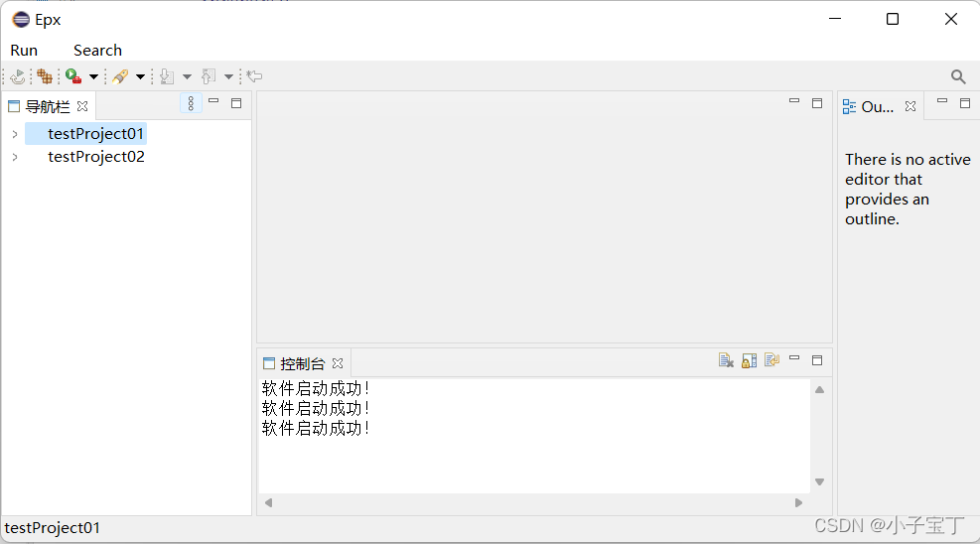980x544 pixels.
Task: Click the Skip All Breakpoints toolbar icon
Action: pyautogui.click(x=18, y=76)
